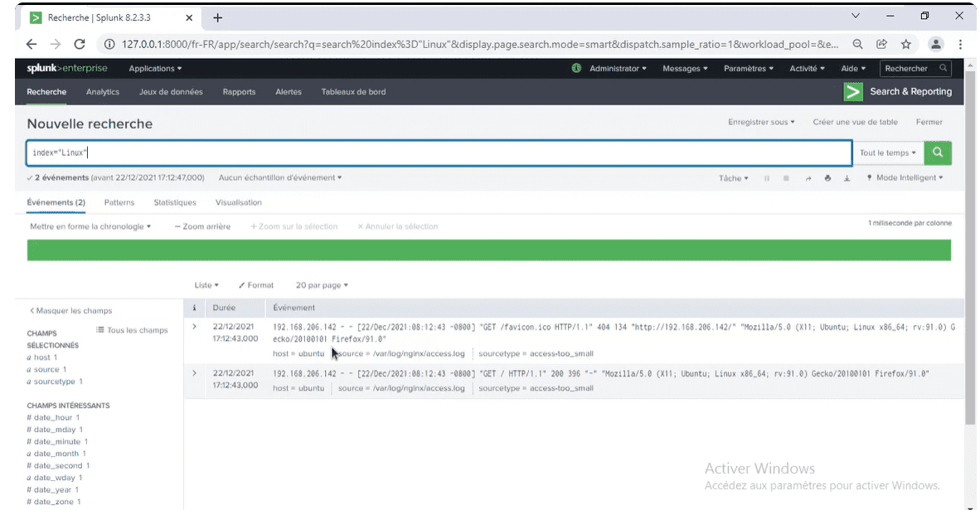Viewport: 980px width, 510px height.
Task: Select the date_hour field
Action: click(x=53, y=417)
